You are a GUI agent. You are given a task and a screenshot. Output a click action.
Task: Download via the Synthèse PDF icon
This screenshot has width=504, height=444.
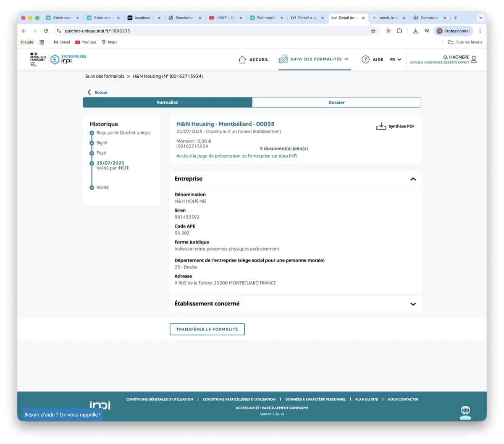pyautogui.click(x=381, y=126)
